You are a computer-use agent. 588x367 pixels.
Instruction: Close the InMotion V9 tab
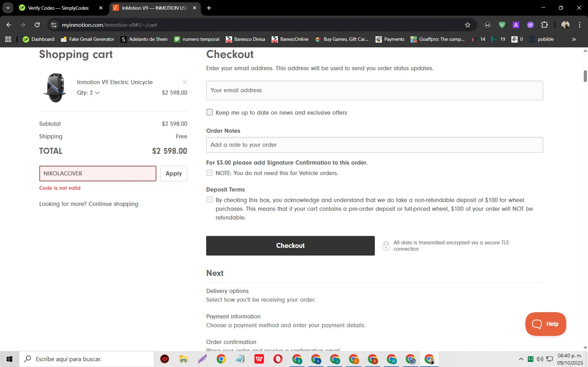194,8
